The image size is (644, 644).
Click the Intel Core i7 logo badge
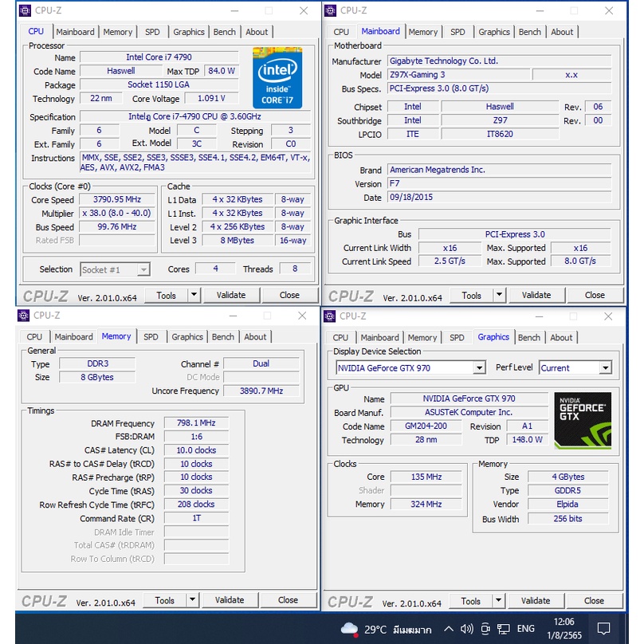point(277,77)
